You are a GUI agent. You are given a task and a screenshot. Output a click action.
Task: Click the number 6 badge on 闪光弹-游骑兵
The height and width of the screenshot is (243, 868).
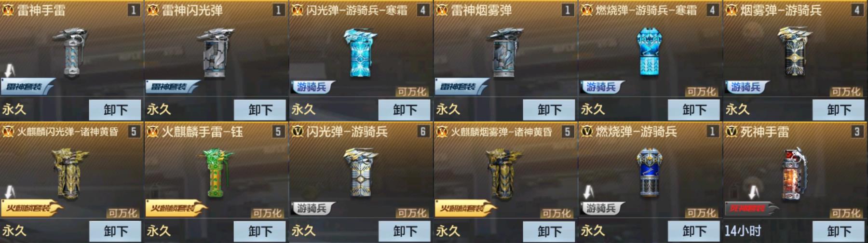tap(423, 131)
